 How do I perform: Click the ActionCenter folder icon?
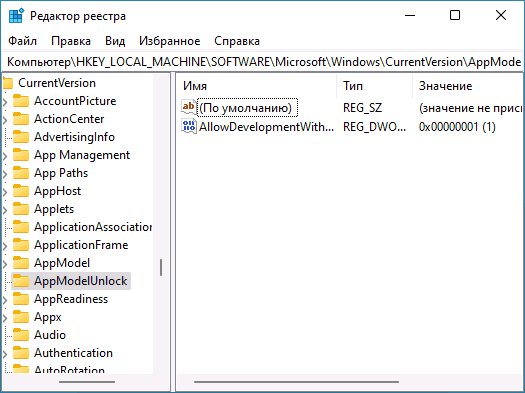pos(21,119)
